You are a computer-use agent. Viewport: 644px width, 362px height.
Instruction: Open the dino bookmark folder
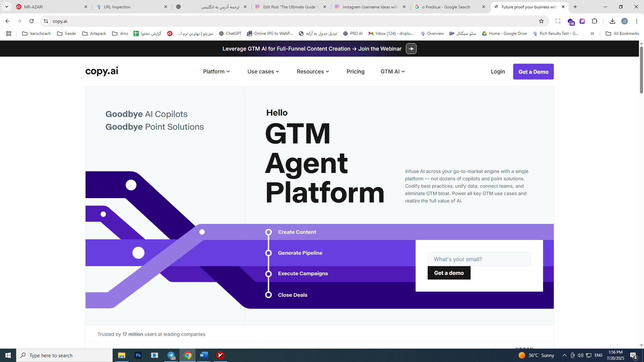120,34
